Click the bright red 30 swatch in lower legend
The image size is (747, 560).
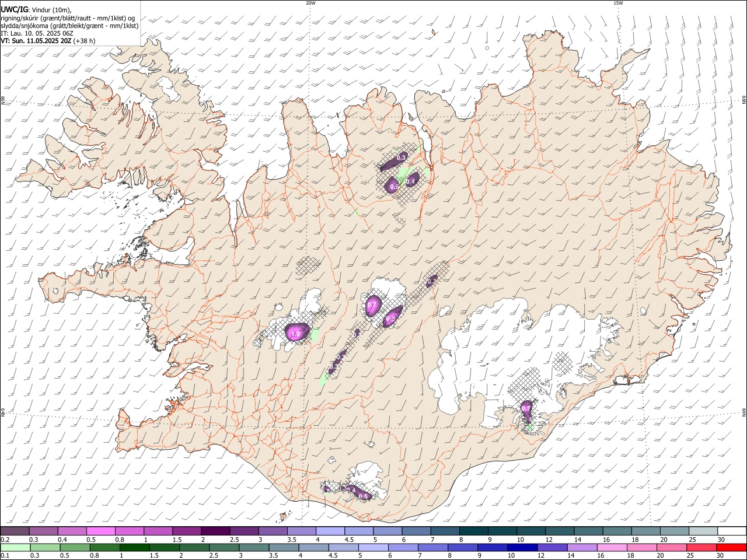pos(731,547)
